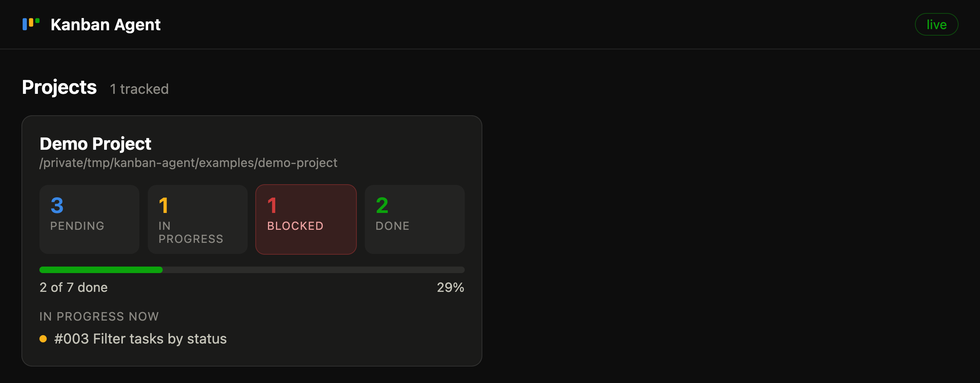980x383 pixels.
Task: Open the Pending tasks tile
Action: [89, 219]
